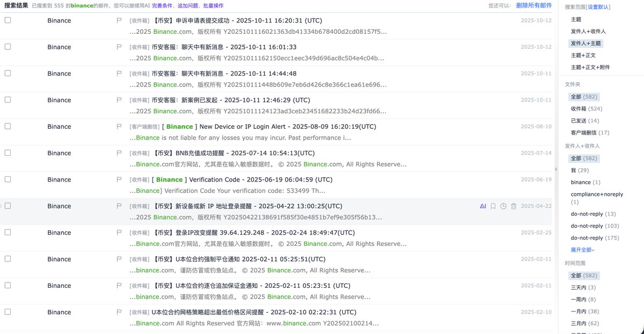Click 设置默认 next to 搜索范围
This screenshot has height=334, width=644.
[598, 7]
